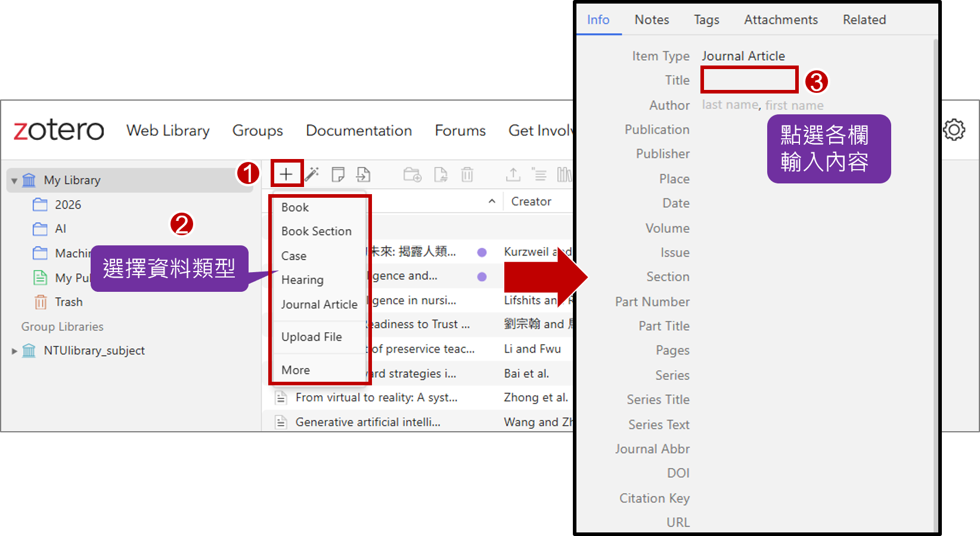980x536 pixels.
Task: Click the empty Title input field
Action: (x=749, y=80)
